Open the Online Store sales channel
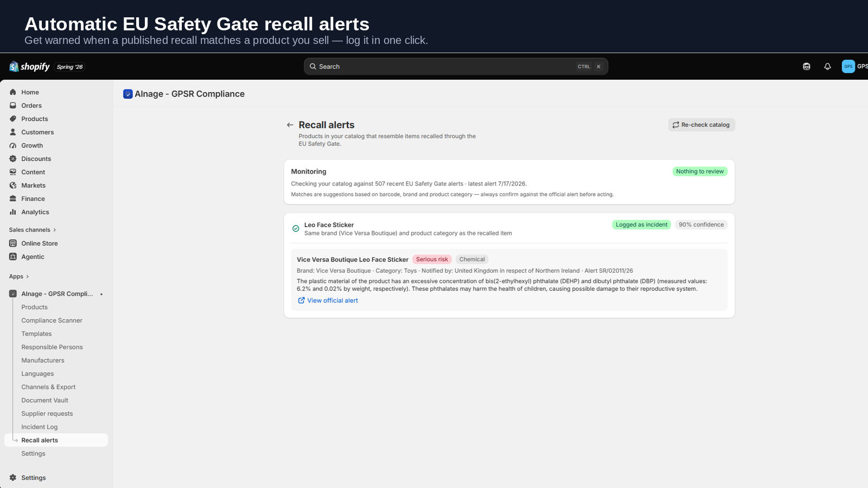The height and width of the screenshot is (488, 868). pyautogui.click(x=40, y=243)
